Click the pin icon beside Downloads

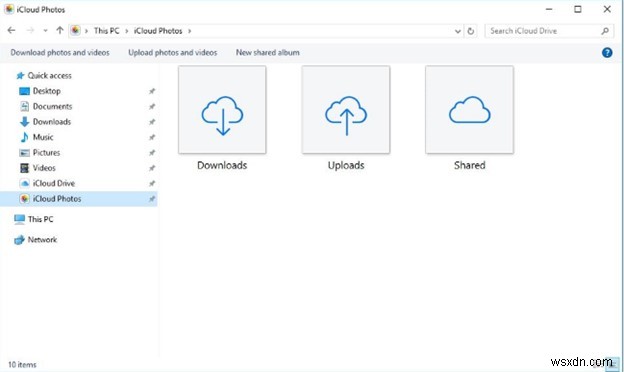click(152, 122)
